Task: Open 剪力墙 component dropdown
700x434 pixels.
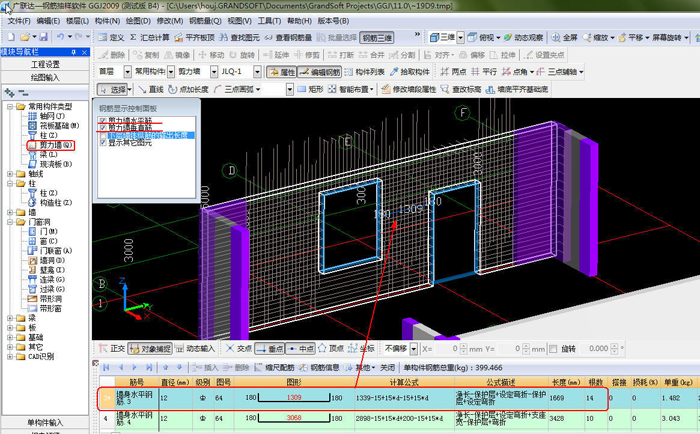Action: [214, 71]
